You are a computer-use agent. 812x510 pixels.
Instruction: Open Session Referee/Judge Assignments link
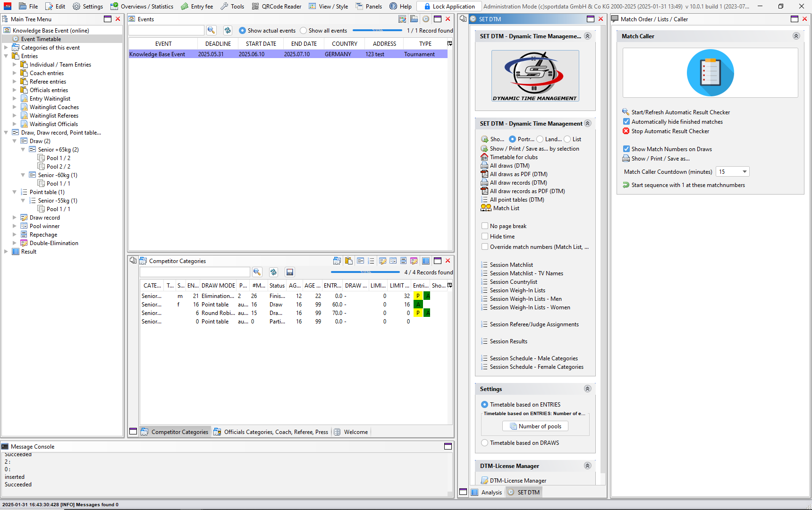tap(534, 324)
